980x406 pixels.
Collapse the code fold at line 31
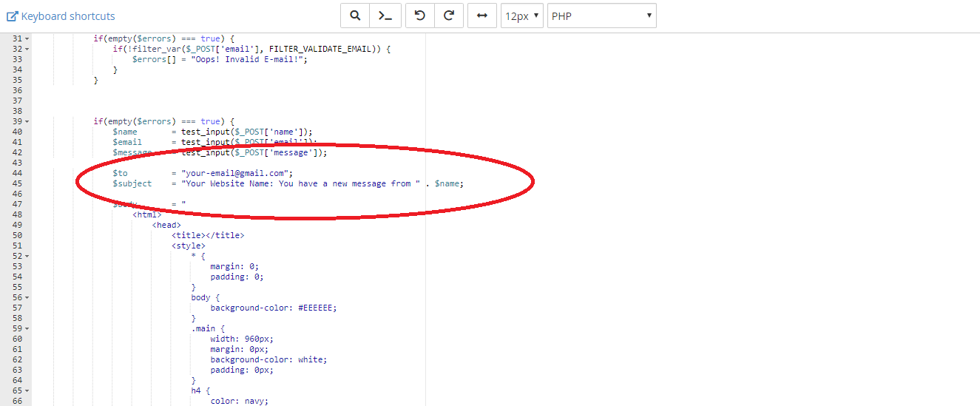27,38
